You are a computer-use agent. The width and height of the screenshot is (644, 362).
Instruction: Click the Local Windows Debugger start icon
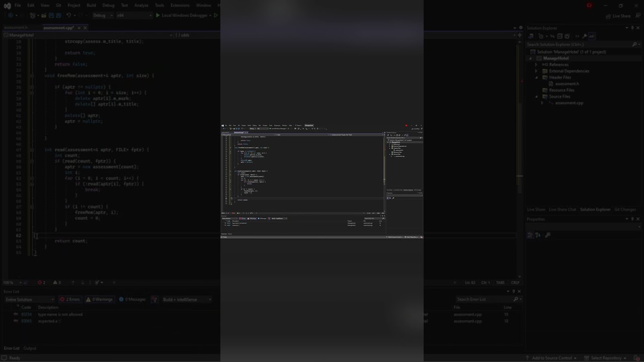click(158, 16)
